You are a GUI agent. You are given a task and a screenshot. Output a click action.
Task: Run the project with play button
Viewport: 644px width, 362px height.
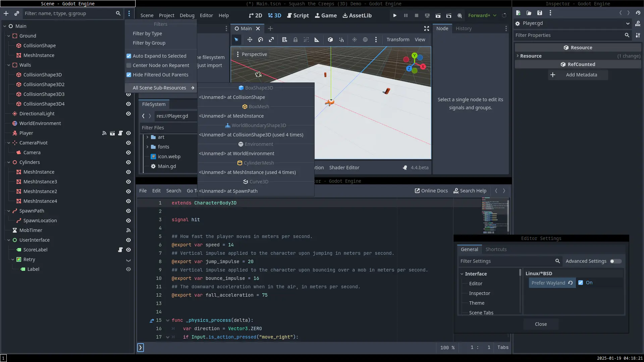[x=395, y=15]
